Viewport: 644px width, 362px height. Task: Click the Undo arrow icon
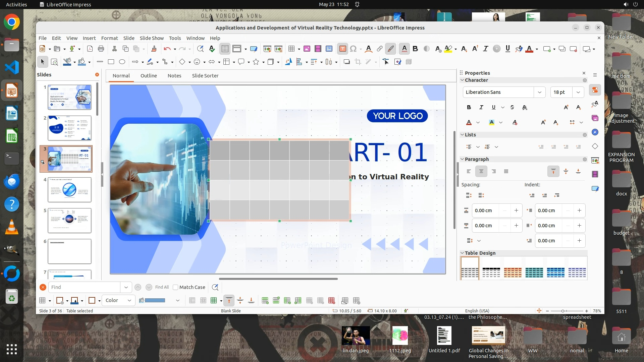167,49
